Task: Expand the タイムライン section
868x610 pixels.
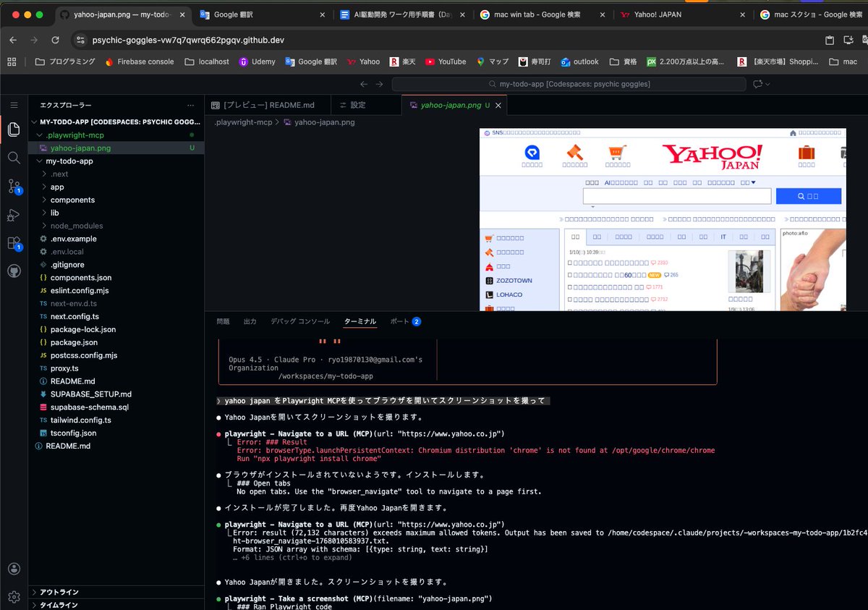Action: click(x=116, y=604)
